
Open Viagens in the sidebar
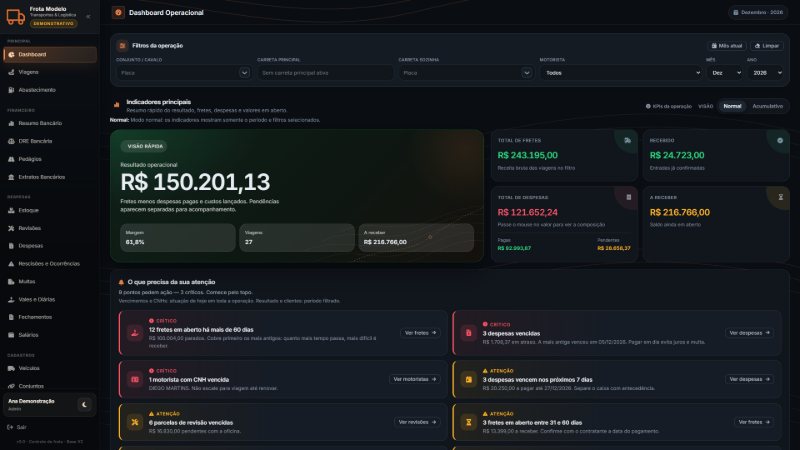click(x=49, y=72)
